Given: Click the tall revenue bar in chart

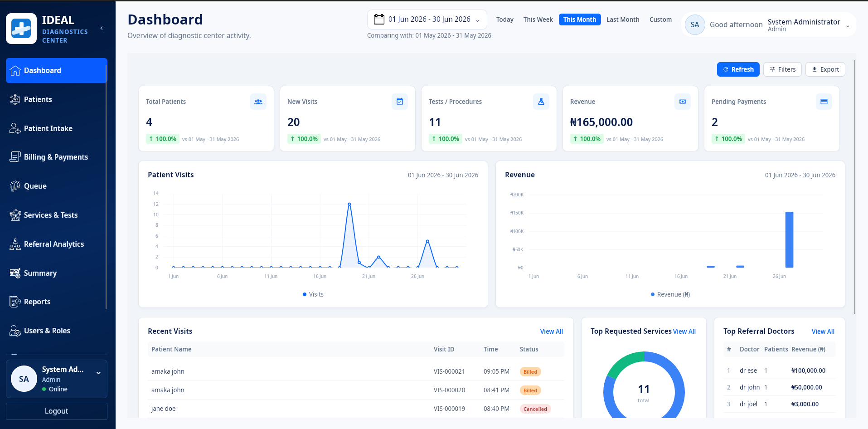Looking at the screenshot, I should pyautogui.click(x=789, y=239).
